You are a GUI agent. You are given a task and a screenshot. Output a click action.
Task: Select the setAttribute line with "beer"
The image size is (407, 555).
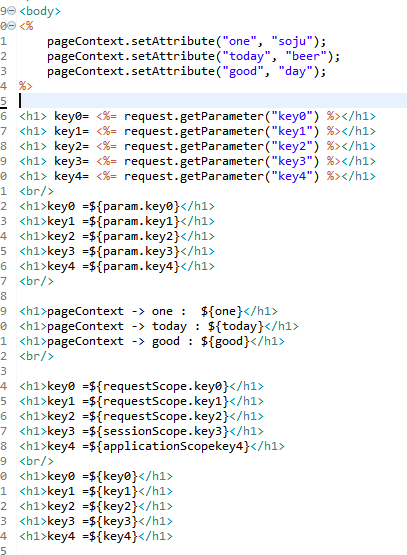tap(193, 56)
